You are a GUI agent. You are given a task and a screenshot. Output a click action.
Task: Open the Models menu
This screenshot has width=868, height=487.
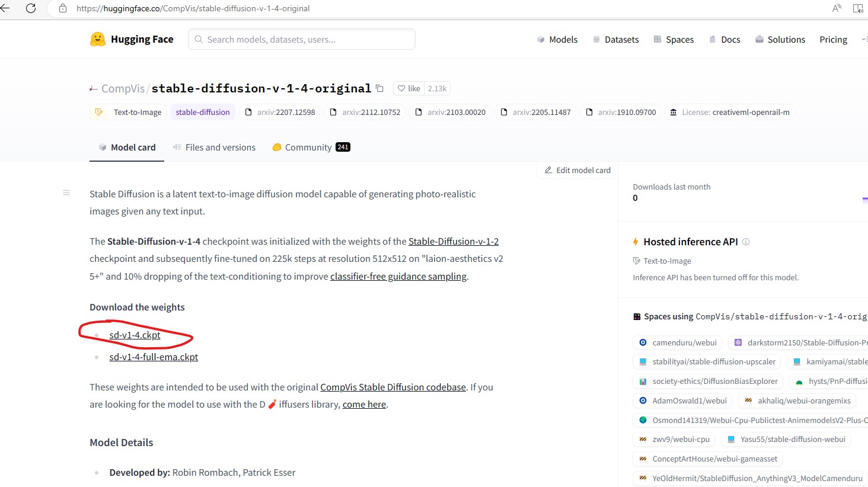(x=557, y=39)
